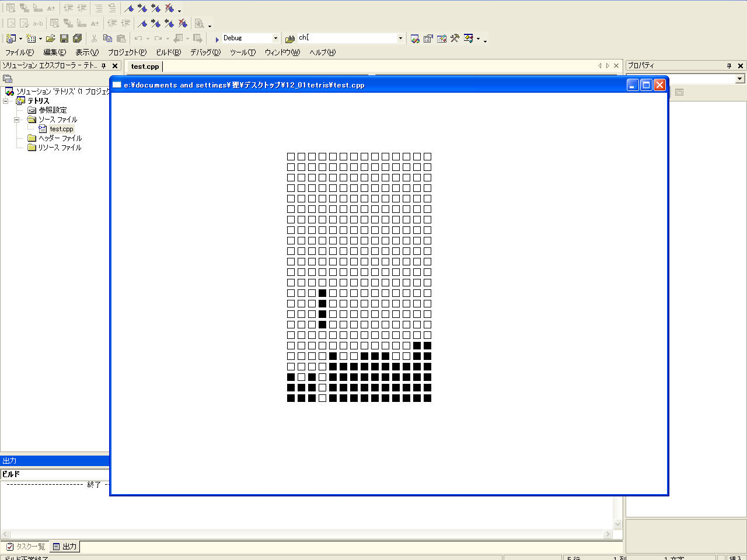747x560 pixels.
Task: Click the Cut scissors icon
Action: 94,38
